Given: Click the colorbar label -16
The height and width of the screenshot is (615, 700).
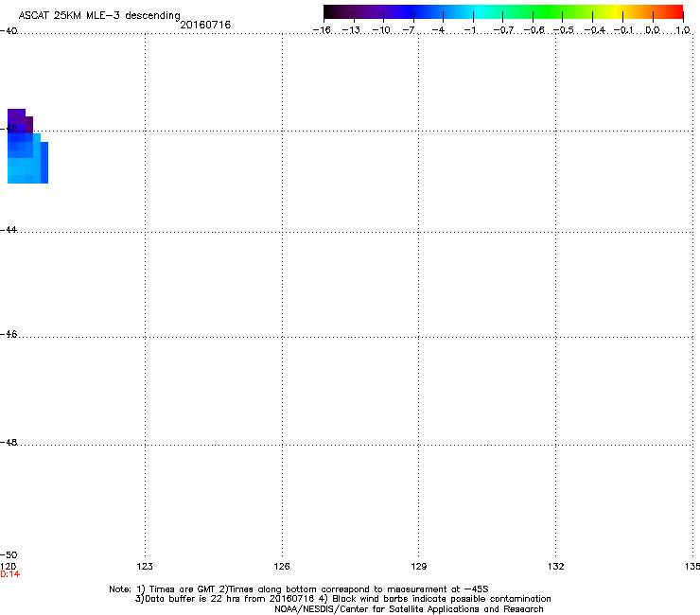Looking at the screenshot, I should point(322,30).
